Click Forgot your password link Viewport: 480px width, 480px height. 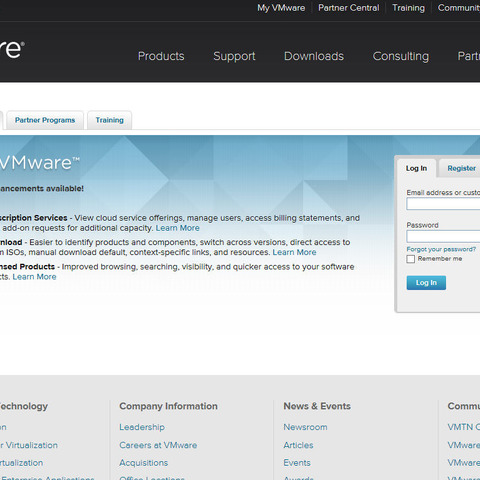tap(441, 249)
